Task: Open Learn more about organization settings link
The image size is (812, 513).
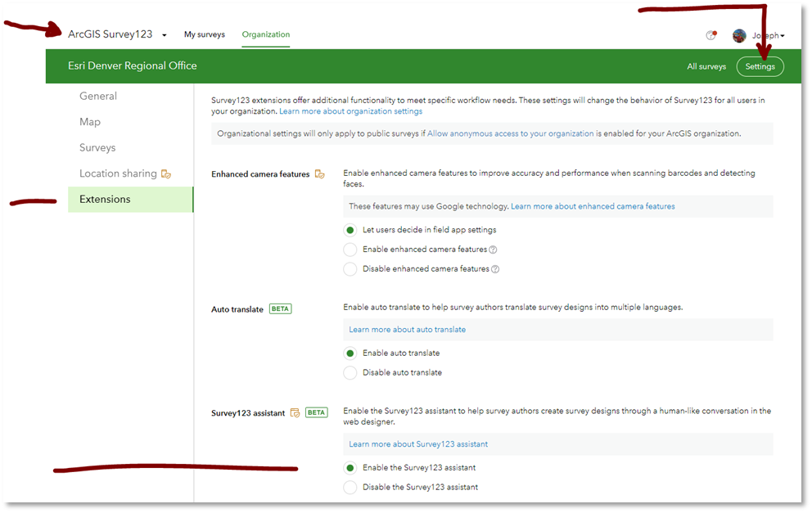Action: point(350,111)
